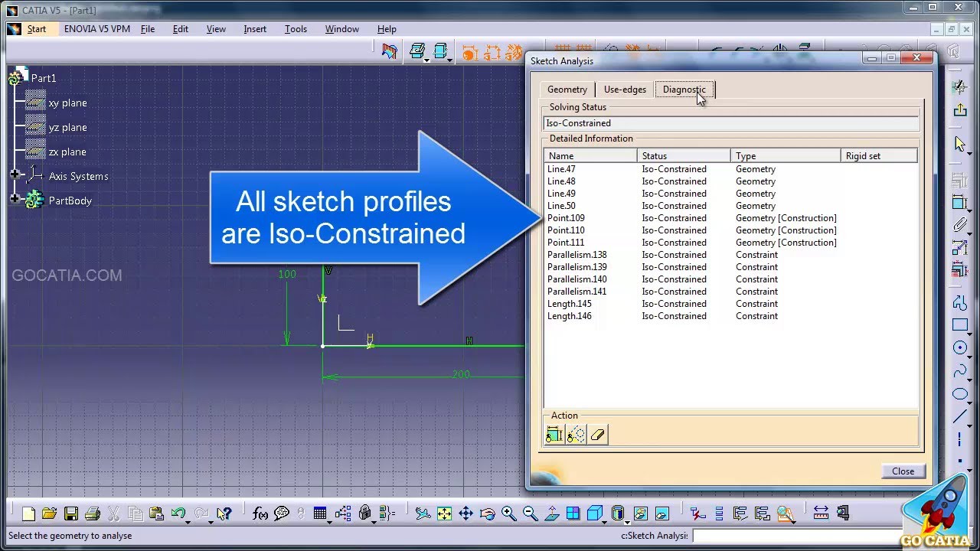The height and width of the screenshot is (551, 980).
Task: Open the Tools menu
Action: point(296,29)
